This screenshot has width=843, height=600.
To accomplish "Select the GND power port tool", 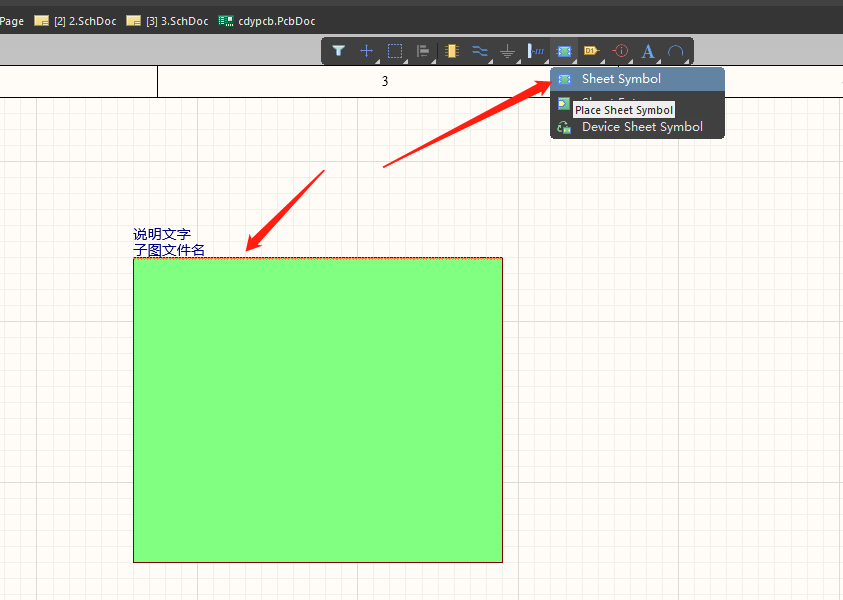I will coord(508,51).
